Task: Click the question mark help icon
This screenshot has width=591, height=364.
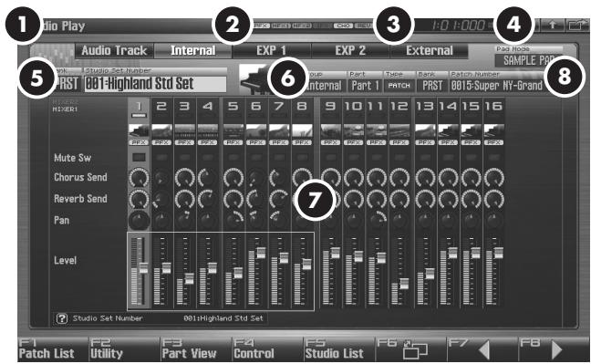Action: [x=61, y=318]
